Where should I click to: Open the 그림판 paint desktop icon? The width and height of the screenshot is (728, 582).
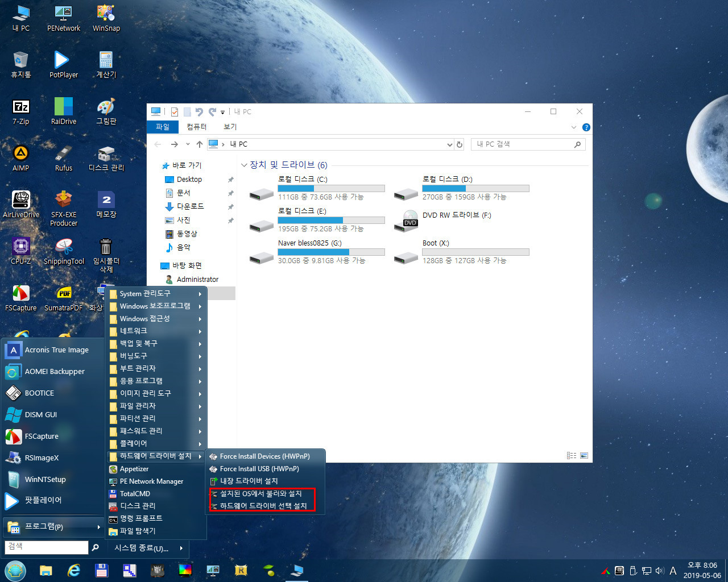106,112
